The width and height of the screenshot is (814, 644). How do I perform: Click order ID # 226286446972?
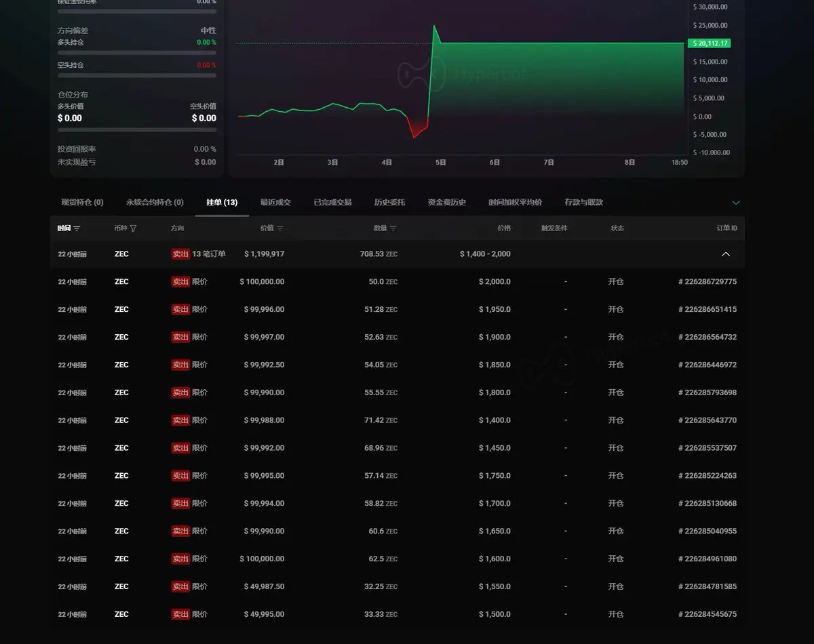tap(708, 365)
